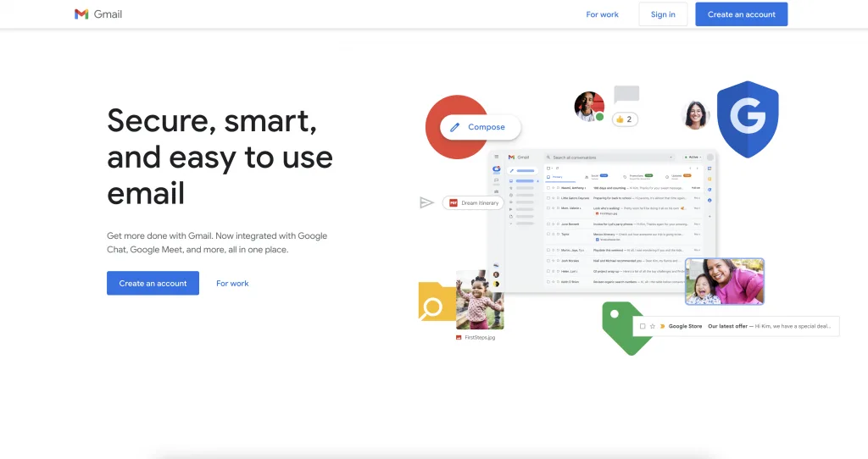The image size is (868, 459).
Task: Click Create an account below the headline paragraph
Action: point(153,283)
